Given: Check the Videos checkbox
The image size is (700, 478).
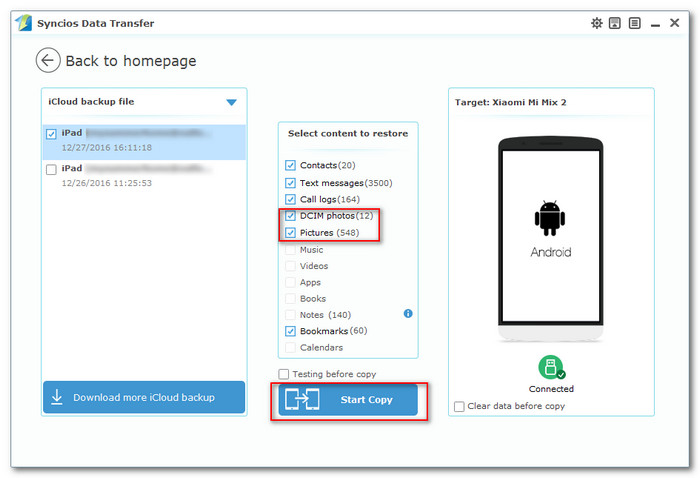Looking at the screenshot, I should (x=290, y=266).
